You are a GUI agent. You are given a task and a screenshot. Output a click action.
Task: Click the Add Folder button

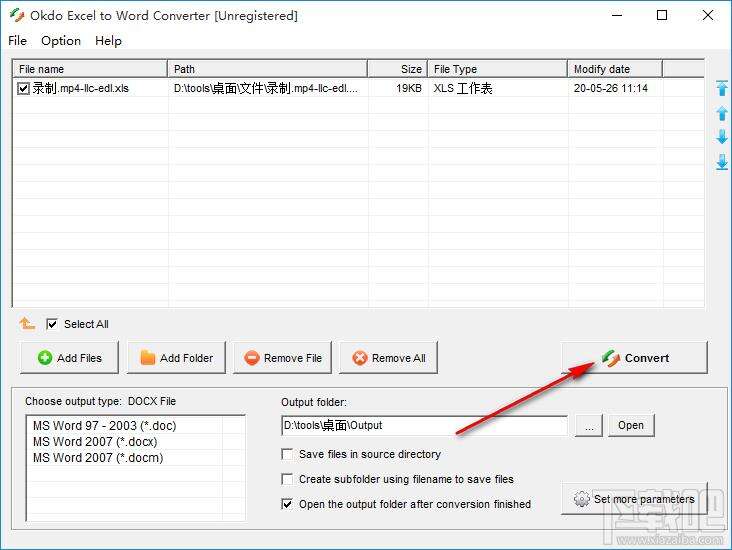176,358
